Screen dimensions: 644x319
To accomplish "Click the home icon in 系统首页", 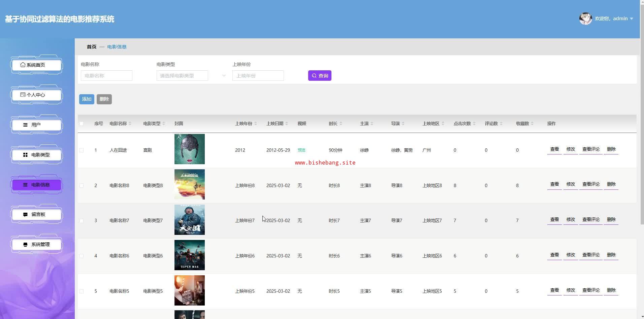I will point(23,65).
